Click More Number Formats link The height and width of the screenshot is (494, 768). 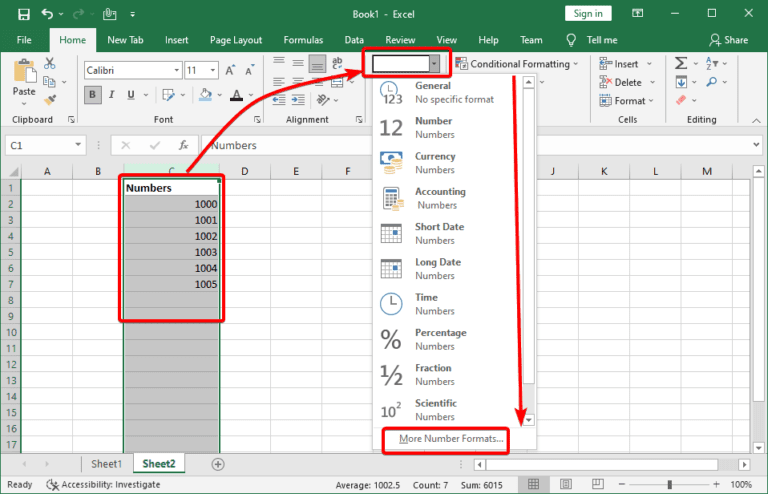click(451, 439)
